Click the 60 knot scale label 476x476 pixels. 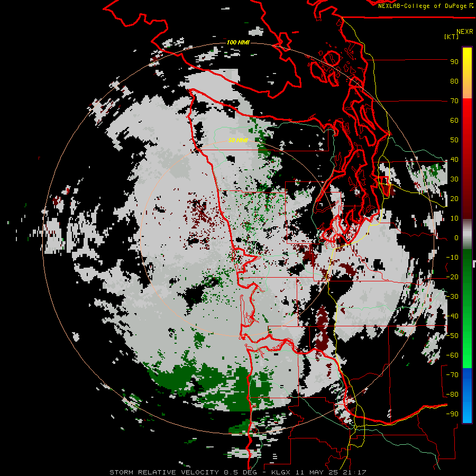(454, 121)
